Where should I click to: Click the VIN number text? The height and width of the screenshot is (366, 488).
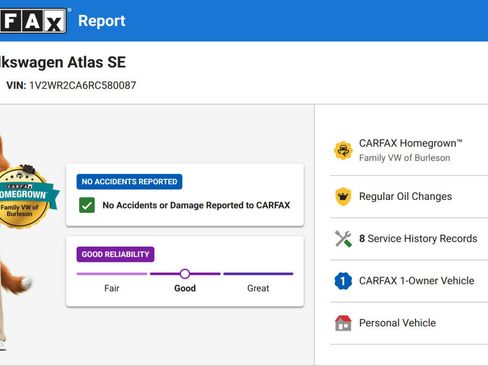click(83, 85)
